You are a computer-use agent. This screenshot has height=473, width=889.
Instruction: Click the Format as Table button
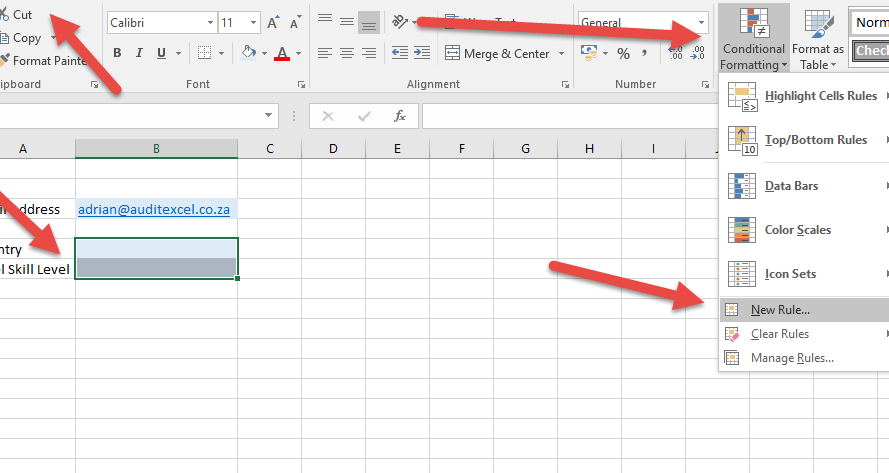point(817,40)
